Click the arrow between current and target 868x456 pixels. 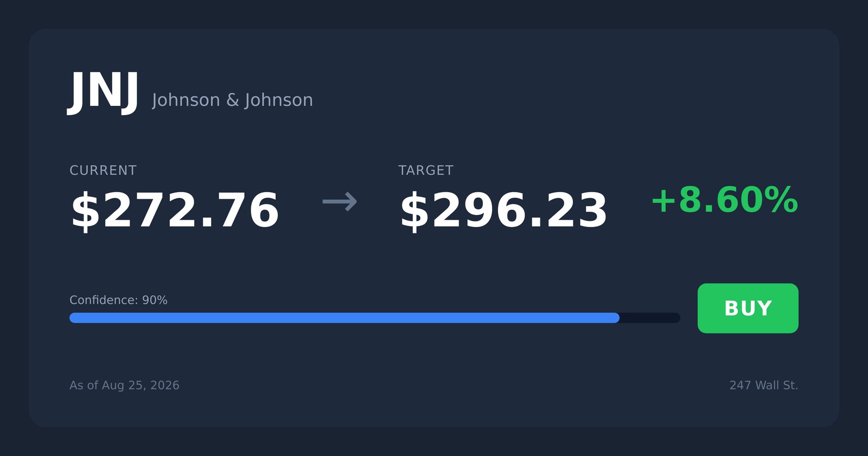tap(340, 202)
